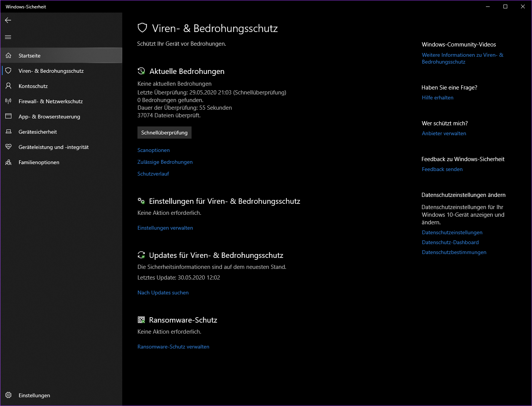Open Zulässige Bedrohungen link

click(x=165, y=162)
